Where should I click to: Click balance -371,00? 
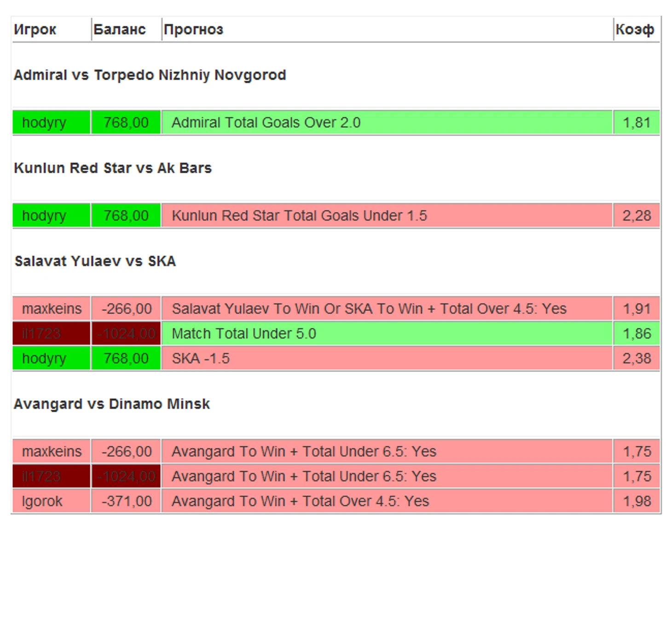click(x=126, y=501)
